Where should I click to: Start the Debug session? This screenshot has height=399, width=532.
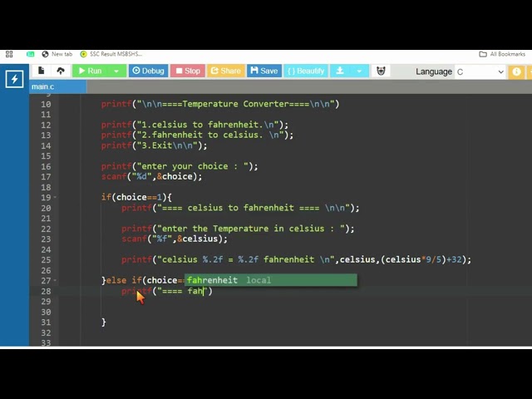pyautogui.click(x=148, y=71)
